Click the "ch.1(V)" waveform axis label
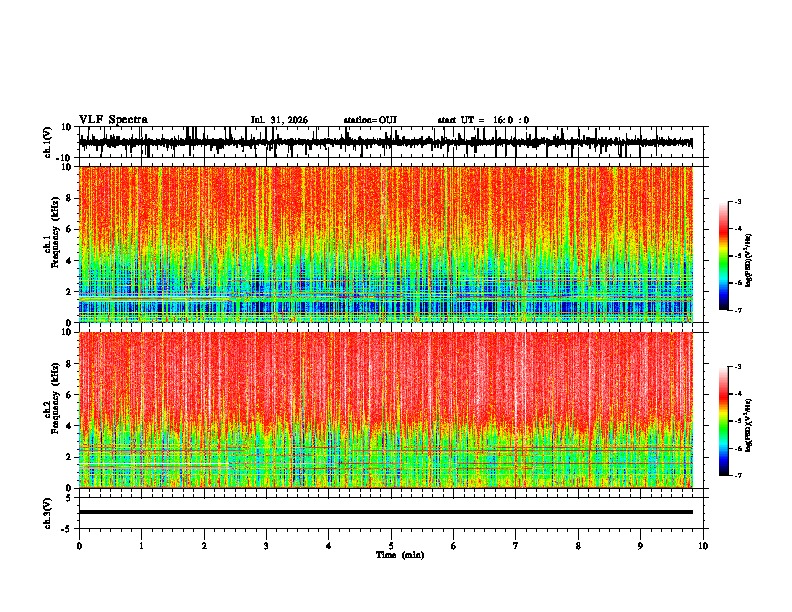The image size is (792, 612). coord(48,142)
